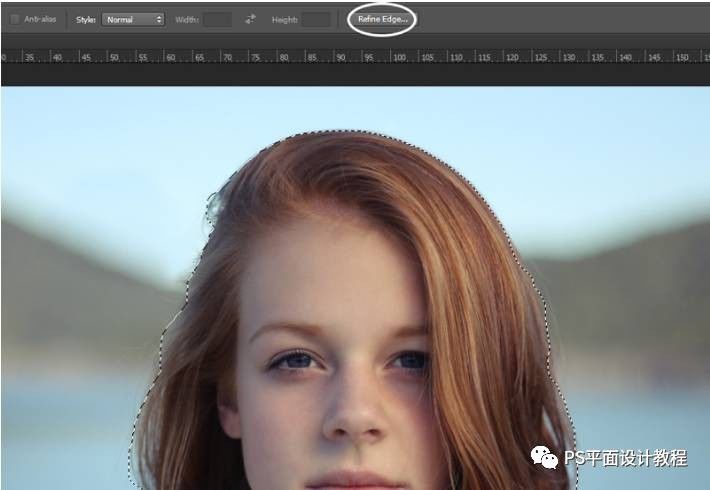Click the 100 mark on the ruler
This screenshot has width=710, height=490.
(400, 57)
